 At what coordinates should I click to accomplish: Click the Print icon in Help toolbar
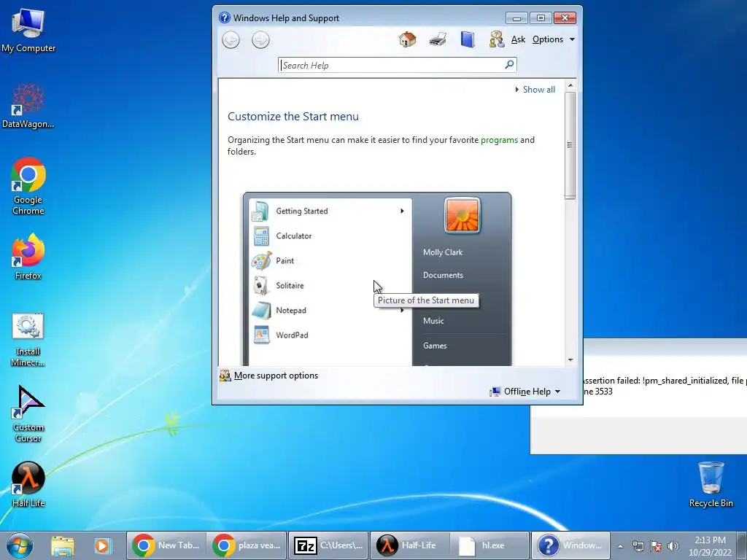click(438, 39)
